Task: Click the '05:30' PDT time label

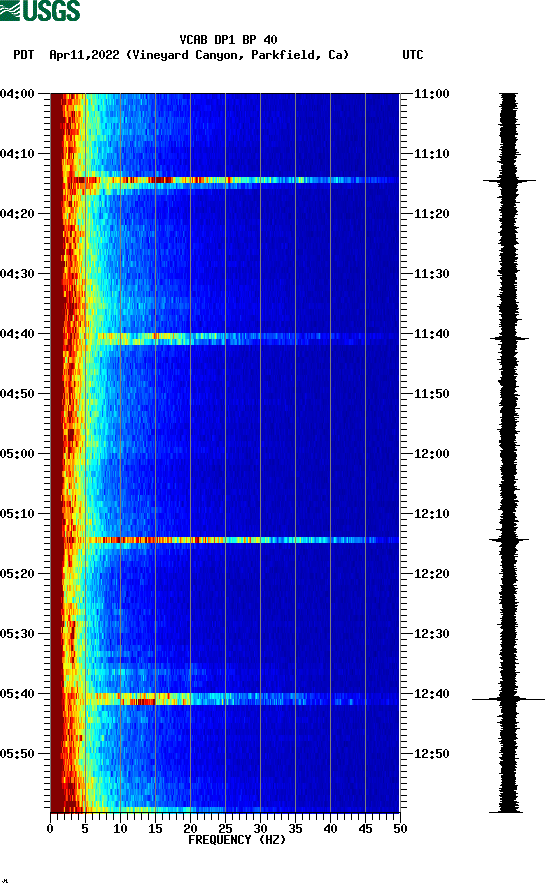Action: pos(17,634)
